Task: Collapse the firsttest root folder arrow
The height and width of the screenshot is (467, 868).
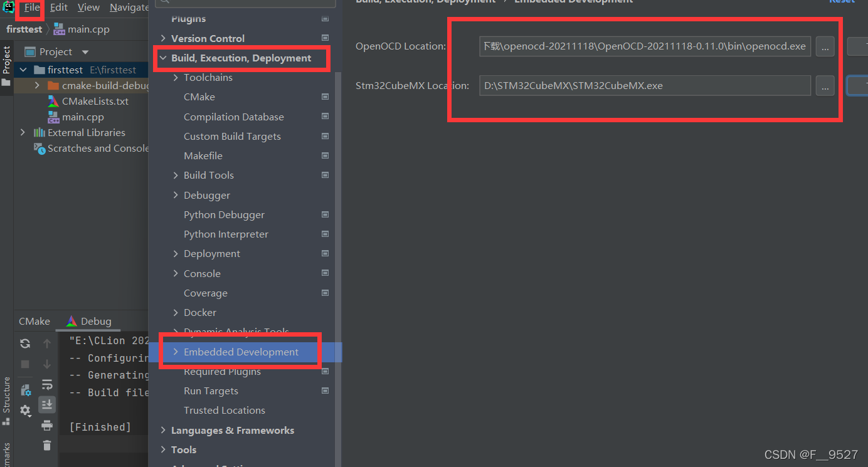Action: (x=23, y=70)
